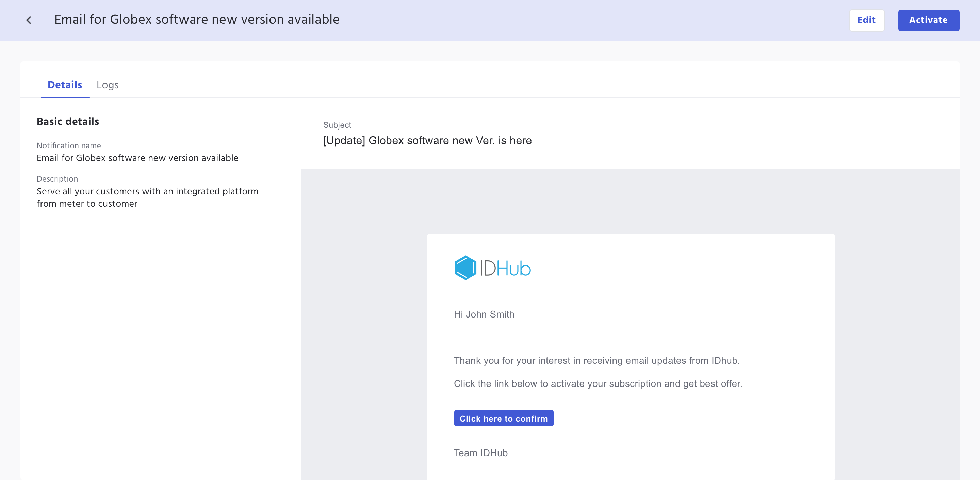This screenshot has width=980, height=480.
Task: Click the Description label
Action: 57,179
